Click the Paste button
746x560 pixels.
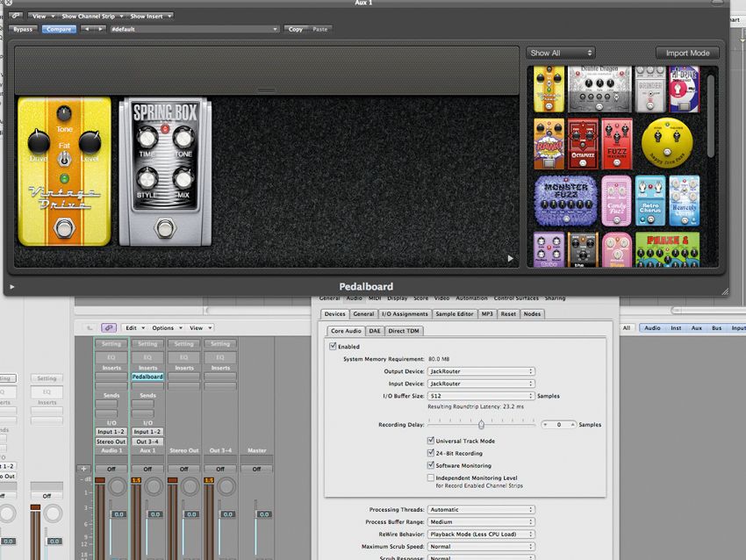coord(320,29)
